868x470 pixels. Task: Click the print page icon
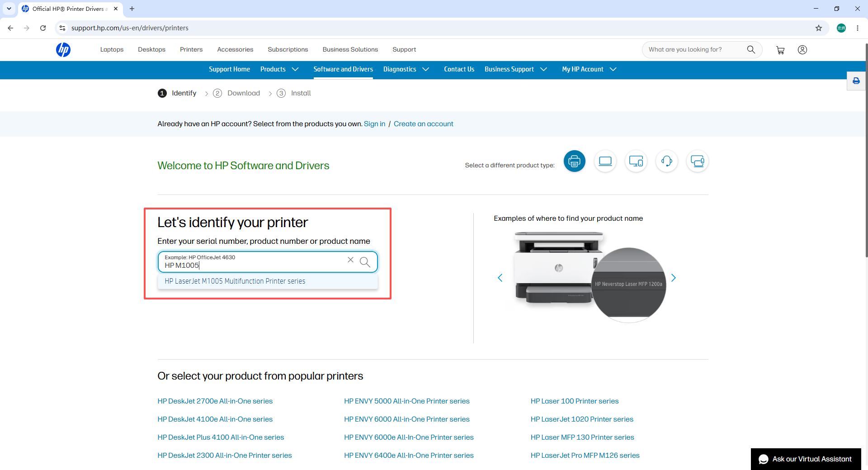click(x=856, y=81)
